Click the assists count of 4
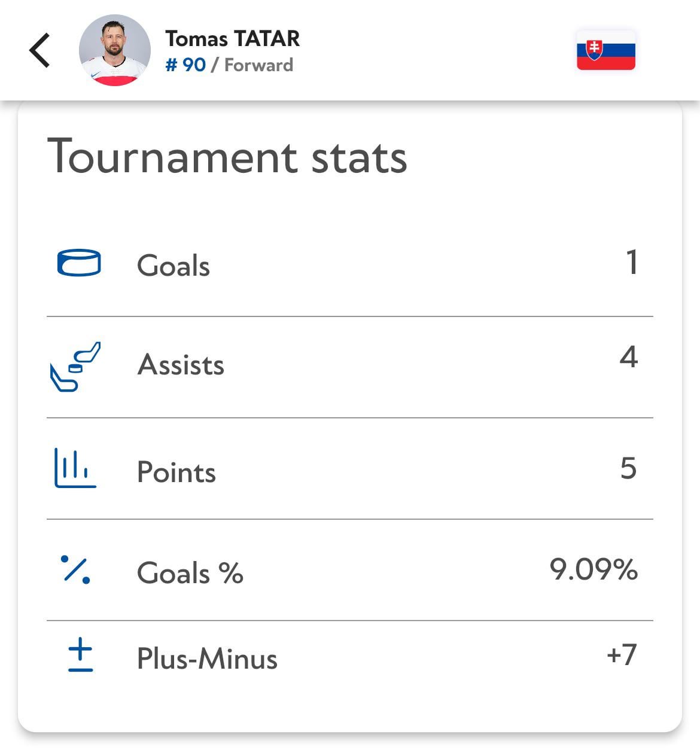The height and width of the screenshot is (756, 700). point(628,358)
